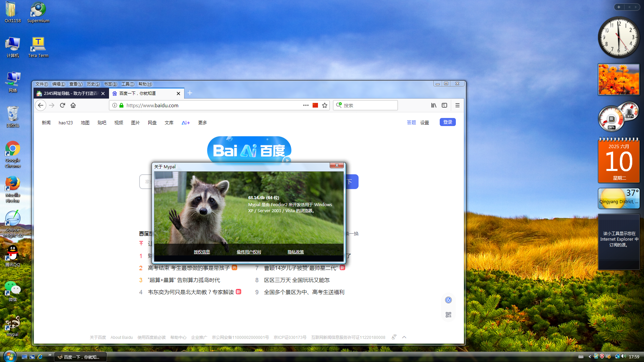Click the 登录 button on Baidu
Viewport: 644px width, 362px height.
click(447, 122)
